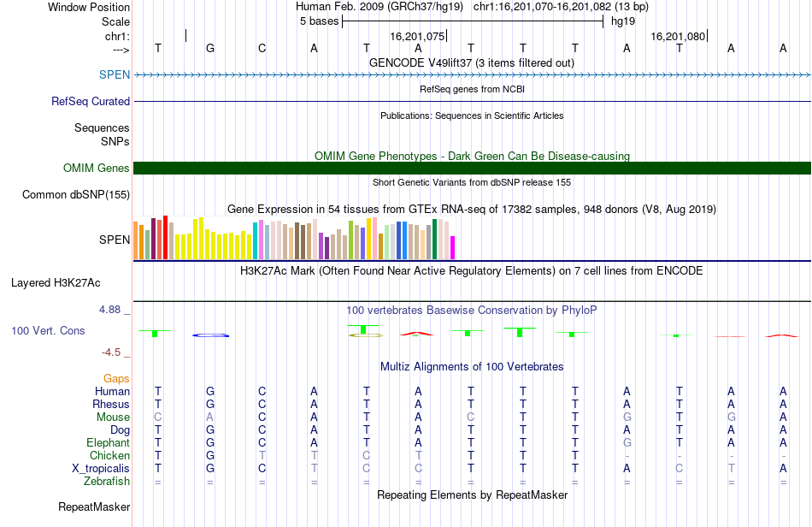
Task: Click the red bar in GTEx SPEN chart
Action: tap(165, 237)
